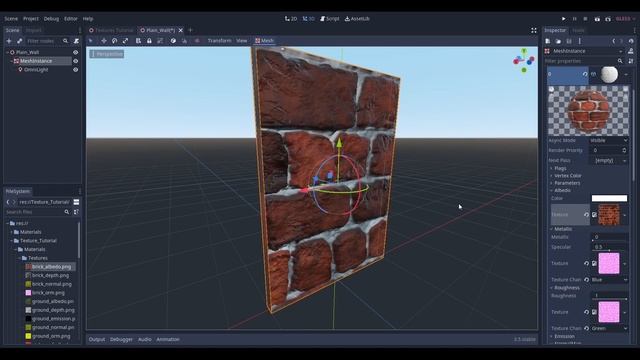Viewport: 640px width, 360px height.
Task: Open the Debug menu
Action: coord(51,19)
